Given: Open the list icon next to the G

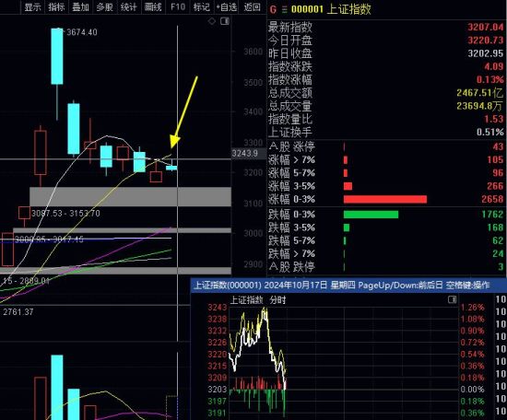Looking at the screenshot, I should pyautogui.click(x=285, y=10).
